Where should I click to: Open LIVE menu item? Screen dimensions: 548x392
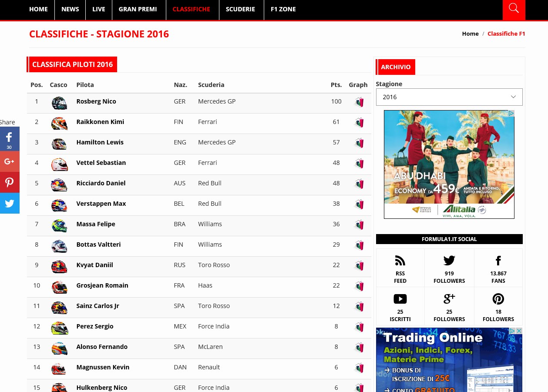99,9
